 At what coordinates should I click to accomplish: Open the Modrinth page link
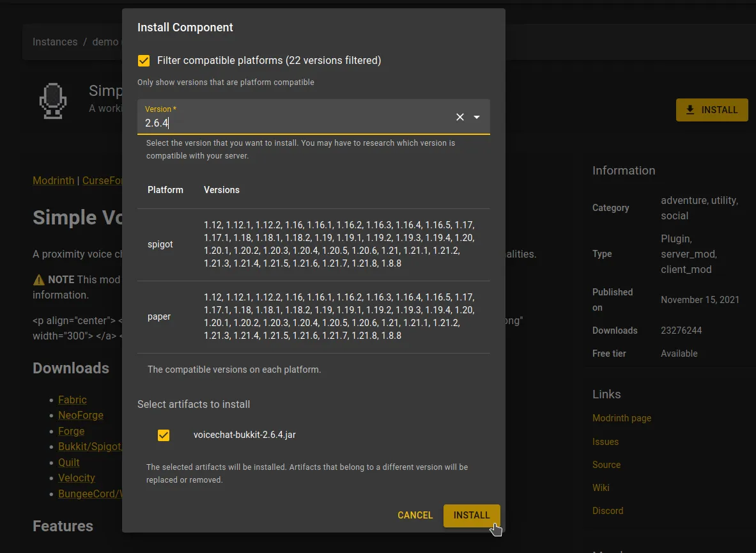pyautogui.click(x=622, y=418)
